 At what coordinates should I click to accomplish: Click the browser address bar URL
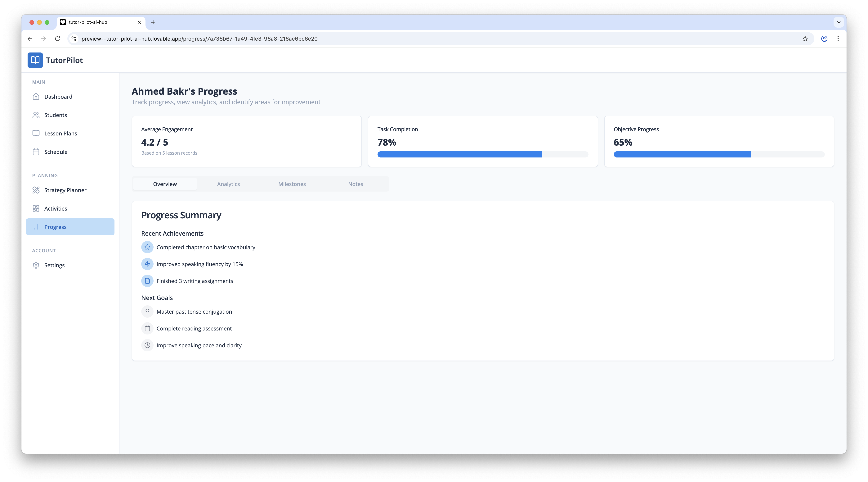pyautogui.click(x=199, y=39)
